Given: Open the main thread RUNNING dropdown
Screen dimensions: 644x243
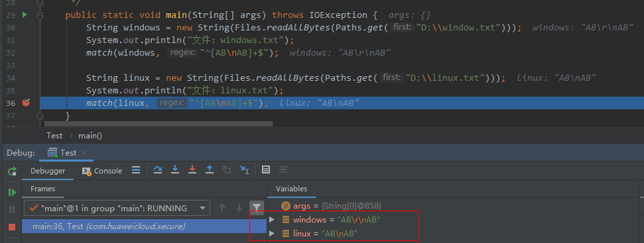Looking at the screenshot, I should pos(117,208).
